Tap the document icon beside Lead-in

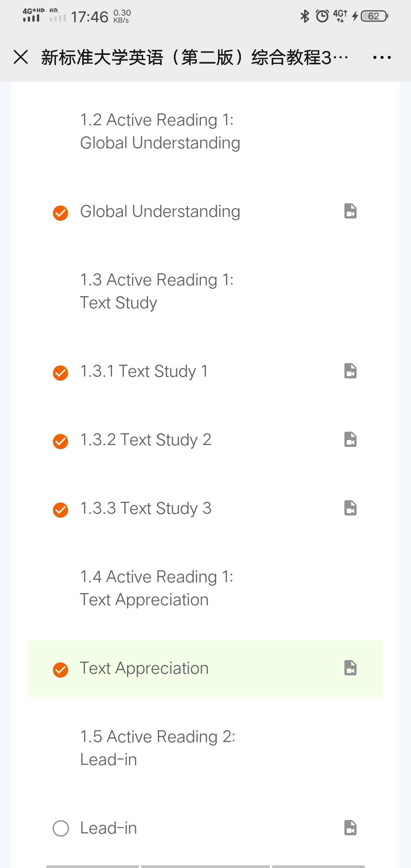350,828
